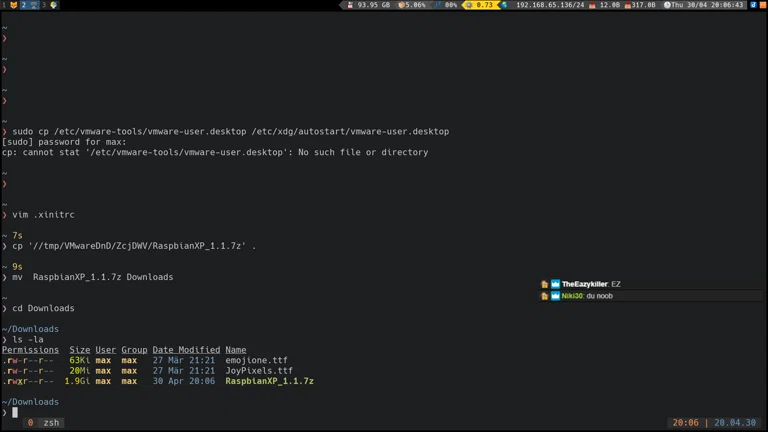
Task: Open TheEazykiller chat notification
Action: [590, 284]
